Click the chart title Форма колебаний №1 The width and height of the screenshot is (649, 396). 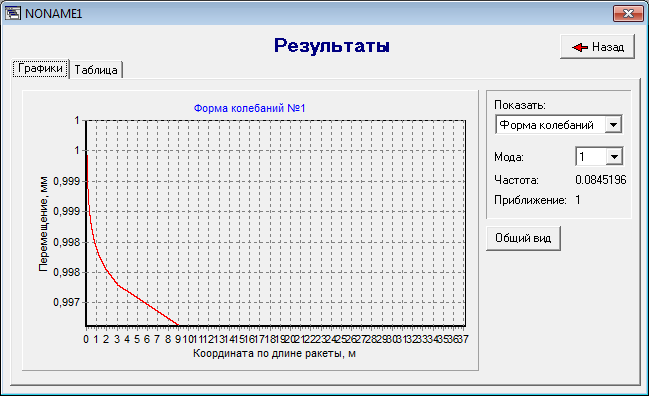250,108
